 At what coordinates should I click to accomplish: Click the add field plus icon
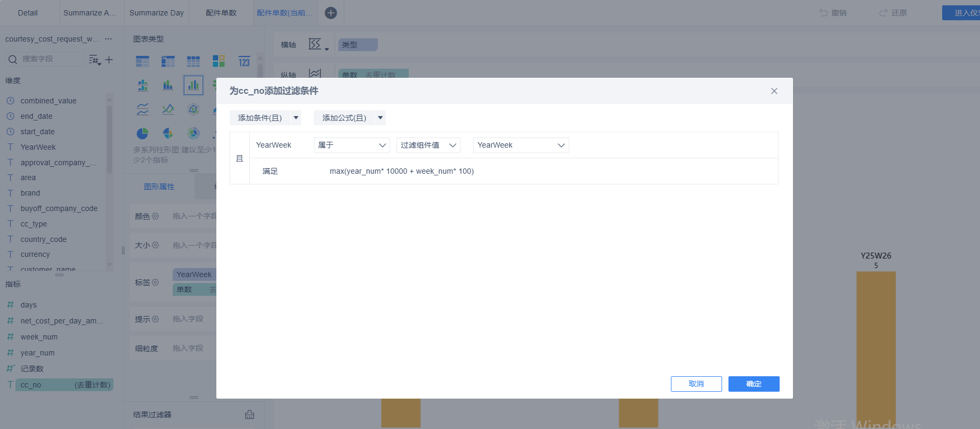point(109,60)
